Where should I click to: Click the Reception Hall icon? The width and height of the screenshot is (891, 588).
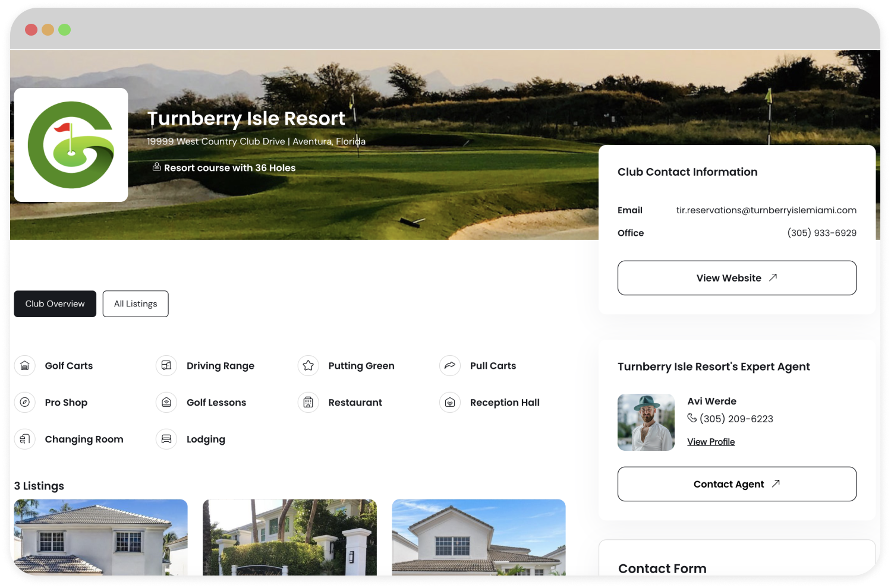(x=450, y=403)
